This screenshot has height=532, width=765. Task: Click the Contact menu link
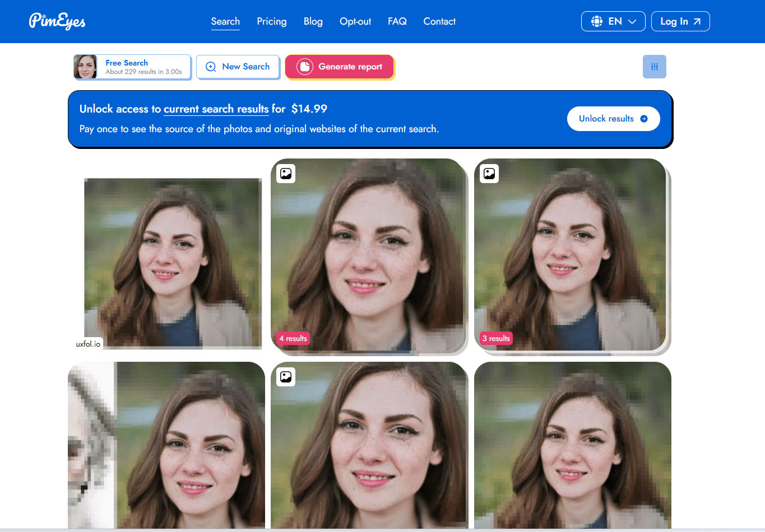(x=439, y=21)
